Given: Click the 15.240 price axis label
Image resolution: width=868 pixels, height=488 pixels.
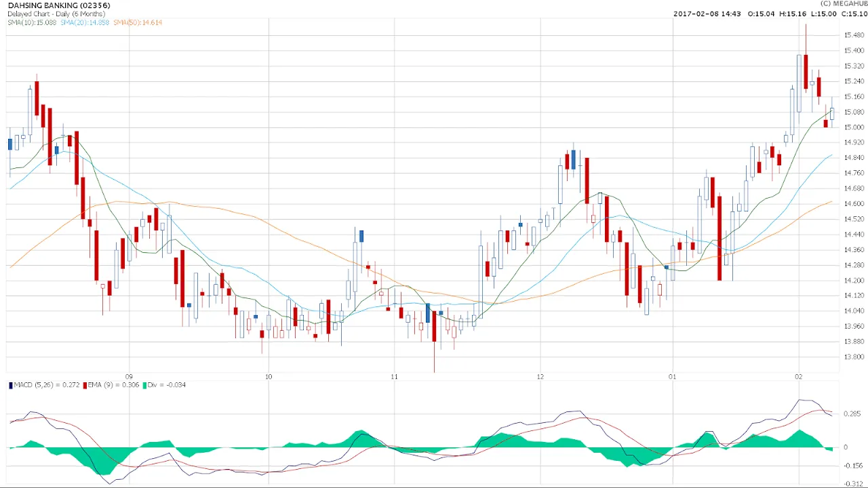Looking at the screenshot, I should [x=854, y=81].
